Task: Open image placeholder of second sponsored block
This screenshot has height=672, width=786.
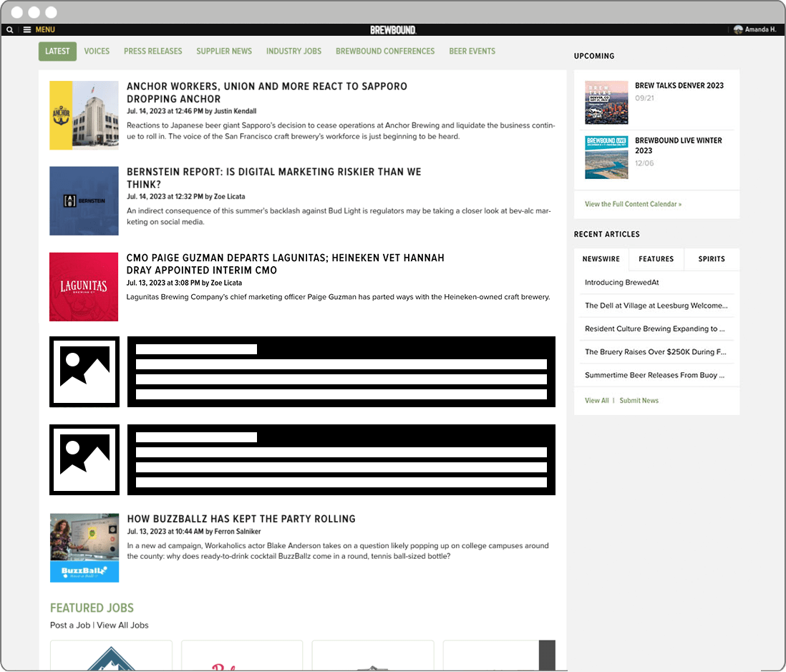Action: point(84,459)
